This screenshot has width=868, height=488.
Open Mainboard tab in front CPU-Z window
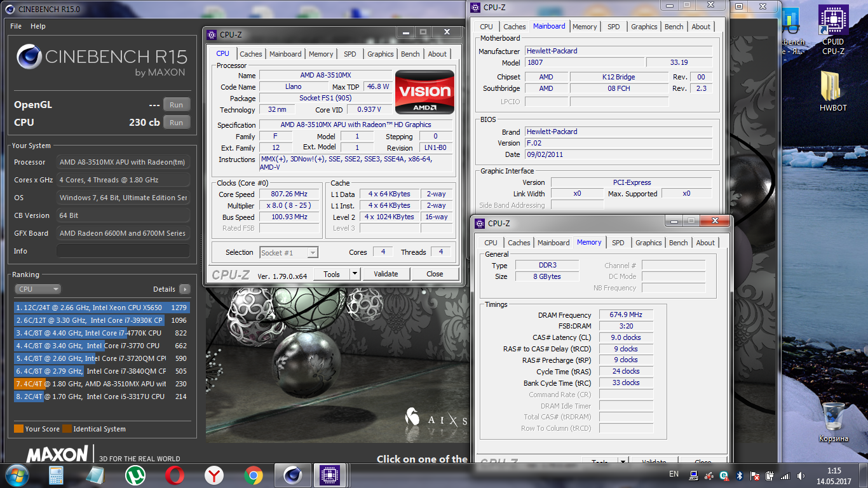tap(285, 54)
